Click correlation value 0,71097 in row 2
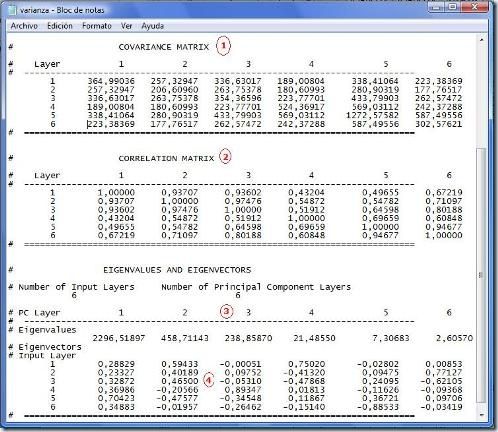 click(x=444, y=201)
